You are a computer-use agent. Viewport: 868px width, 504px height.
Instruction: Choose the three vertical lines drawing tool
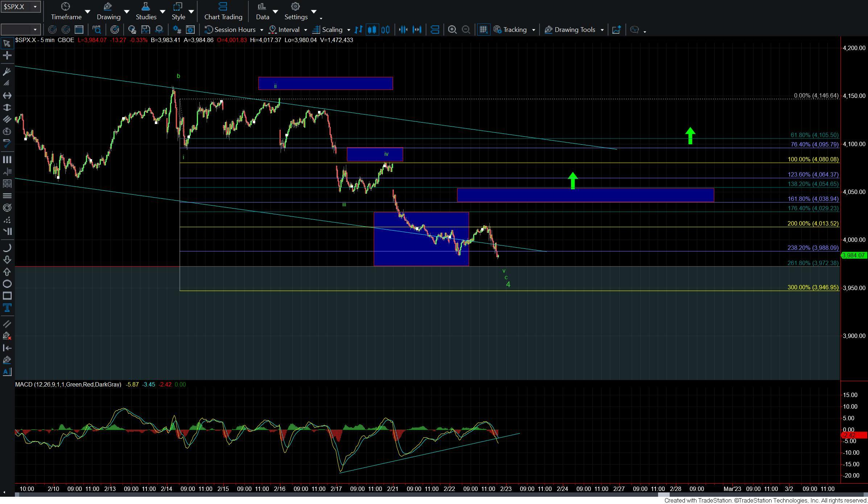pos(7,160)
